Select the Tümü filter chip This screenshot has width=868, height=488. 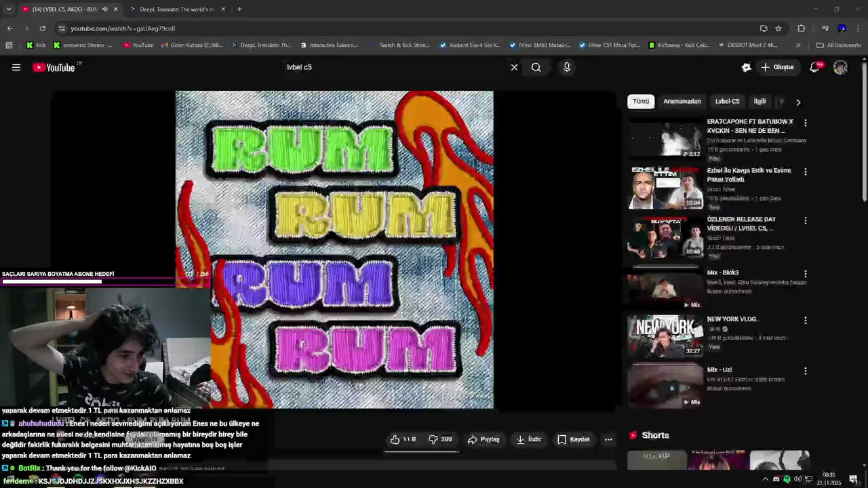click(641, 102)
